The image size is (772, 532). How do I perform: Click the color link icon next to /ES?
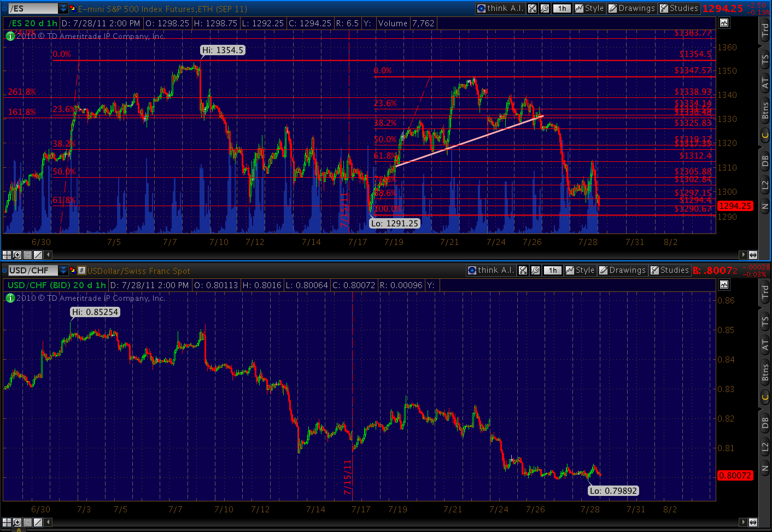(73, 8)
